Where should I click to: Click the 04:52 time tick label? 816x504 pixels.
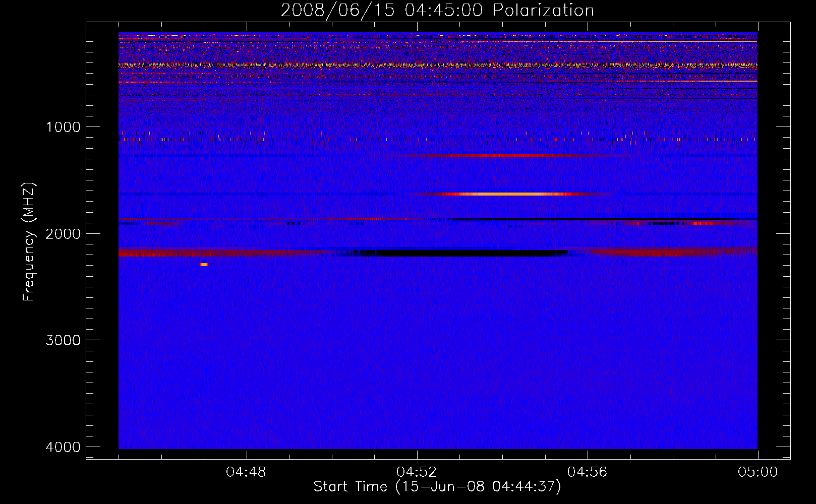coord(417,472)
